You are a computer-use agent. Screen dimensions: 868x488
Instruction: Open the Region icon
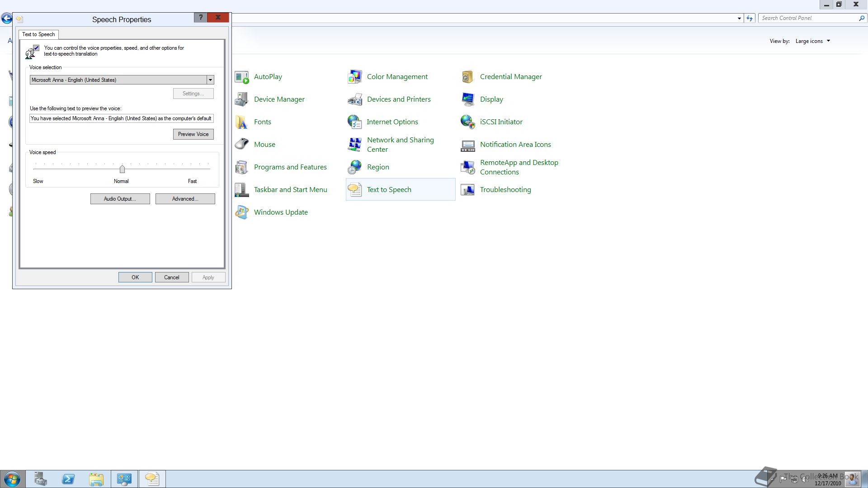(355, 167)
